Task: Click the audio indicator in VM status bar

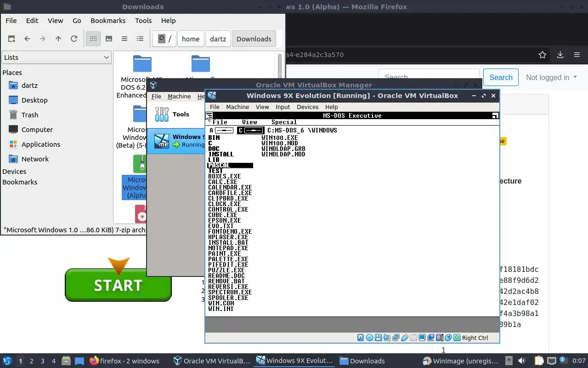Action: [x=387, y=338]
